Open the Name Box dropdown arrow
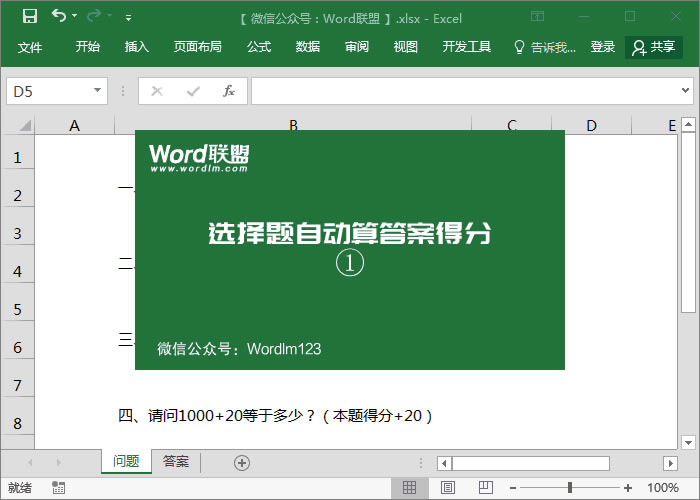Viewport: 700px width, 500px height. (x=98, y=91)
